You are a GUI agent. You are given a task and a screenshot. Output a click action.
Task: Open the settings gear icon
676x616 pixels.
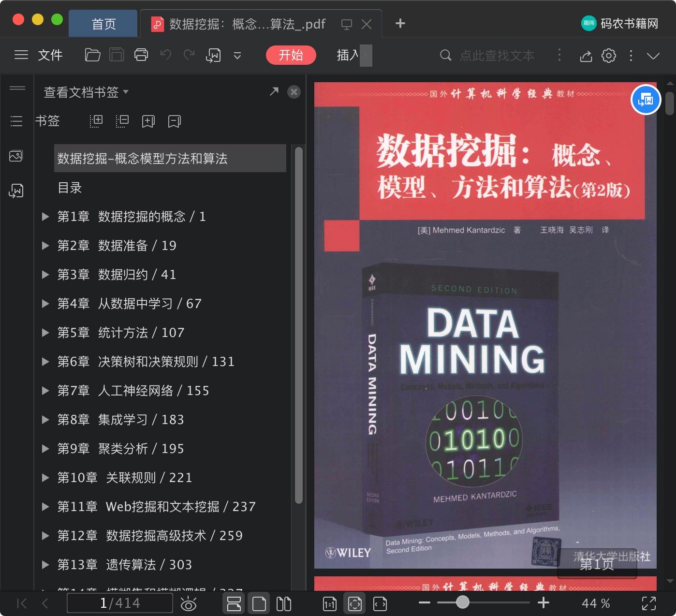click(609, 56)
